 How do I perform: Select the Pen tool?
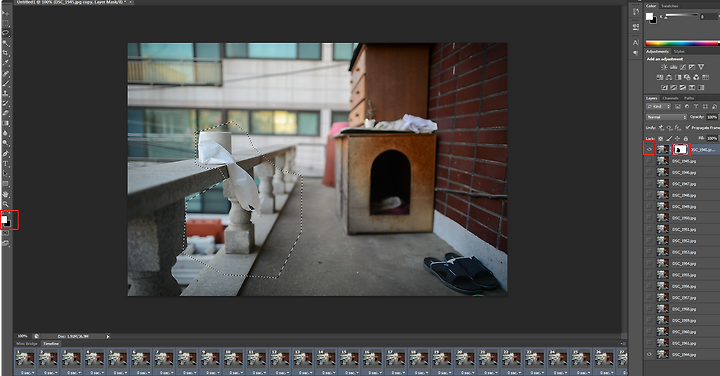(6, 153)
